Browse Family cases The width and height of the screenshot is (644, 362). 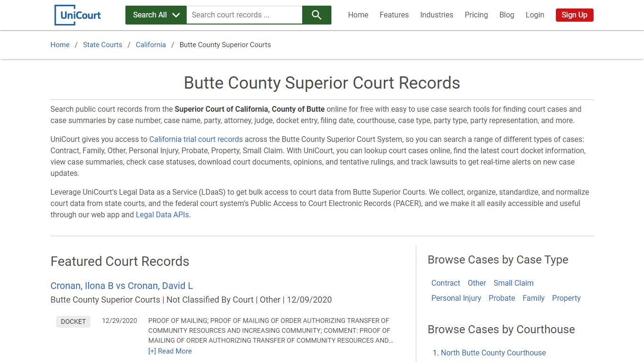[533, 298]
